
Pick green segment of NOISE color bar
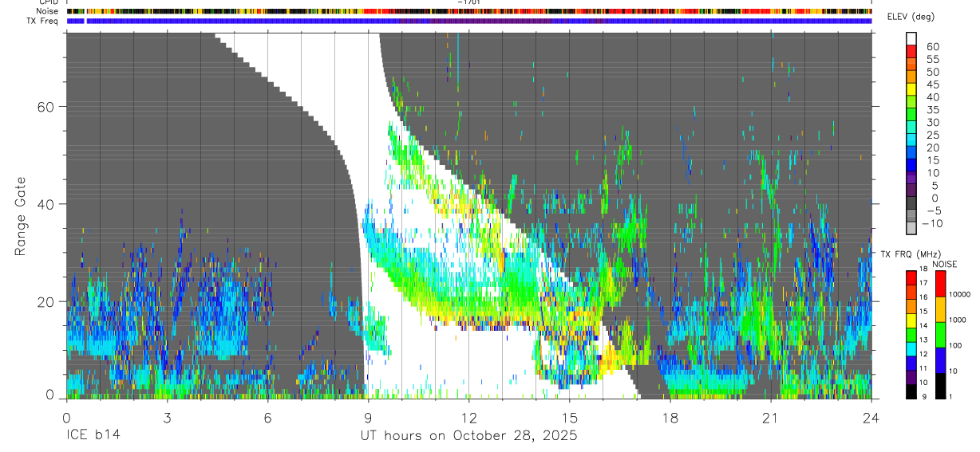tap(940, 335)
